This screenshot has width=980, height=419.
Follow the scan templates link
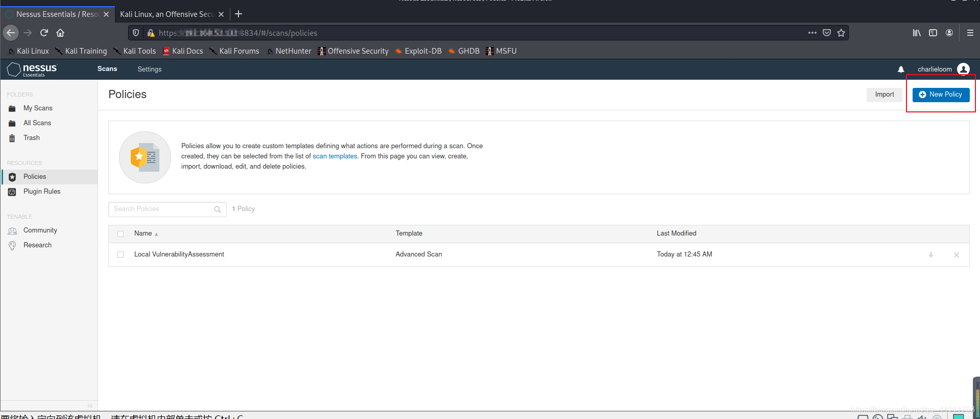point(335,156)
